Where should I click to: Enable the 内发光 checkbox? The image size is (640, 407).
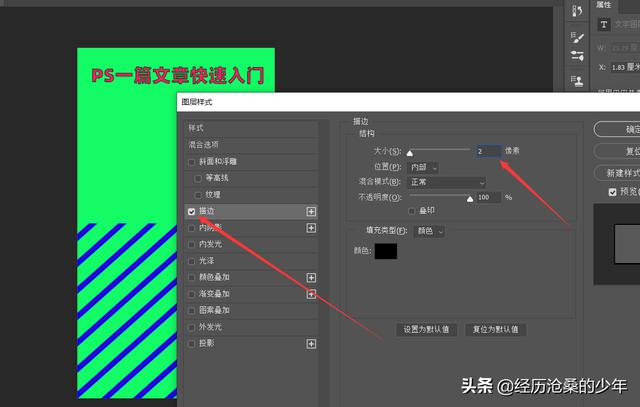[x=191, y=245]
